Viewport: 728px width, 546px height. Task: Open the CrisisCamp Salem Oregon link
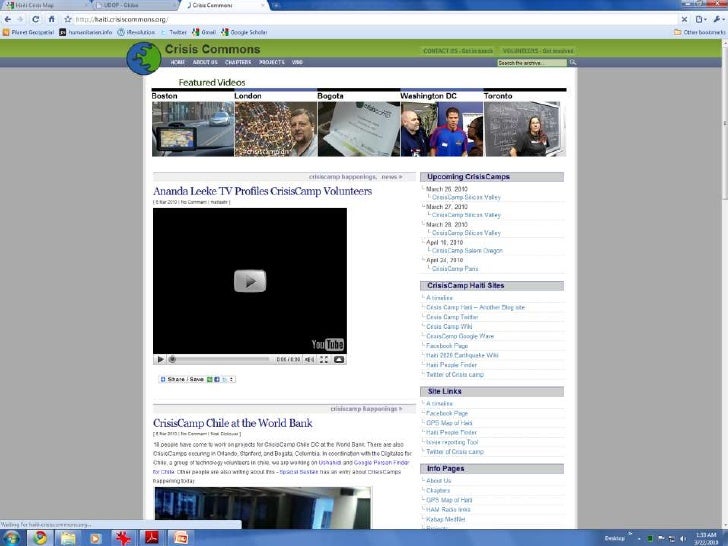(467, 251)
